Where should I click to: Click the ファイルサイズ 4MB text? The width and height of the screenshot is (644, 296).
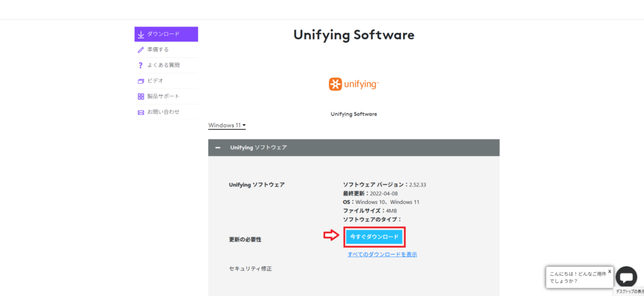tap(370, 210)
